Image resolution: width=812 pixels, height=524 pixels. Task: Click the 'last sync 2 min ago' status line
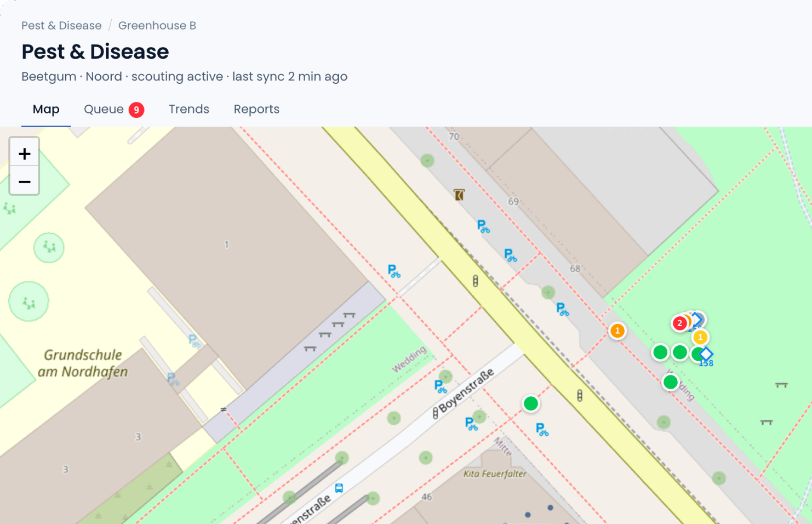click(x=290, y=77)
